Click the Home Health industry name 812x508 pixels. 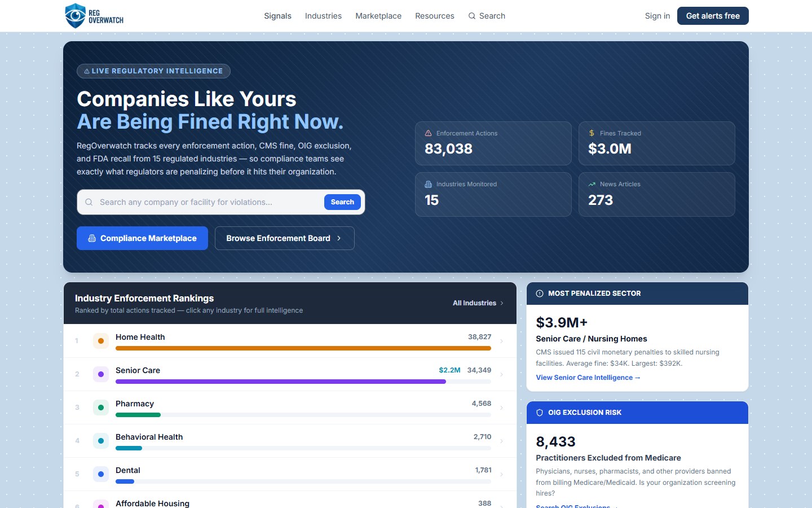140,337
